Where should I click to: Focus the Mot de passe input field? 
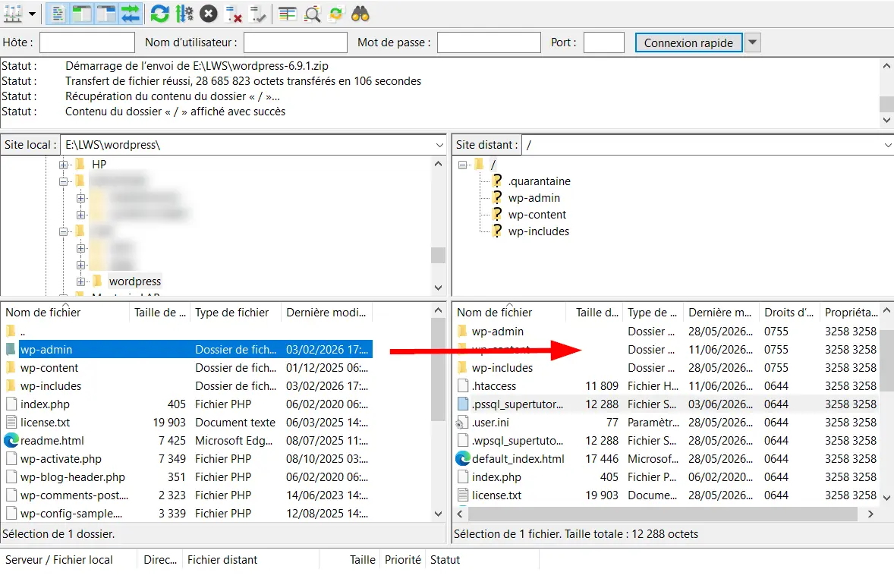coord(489,42)
